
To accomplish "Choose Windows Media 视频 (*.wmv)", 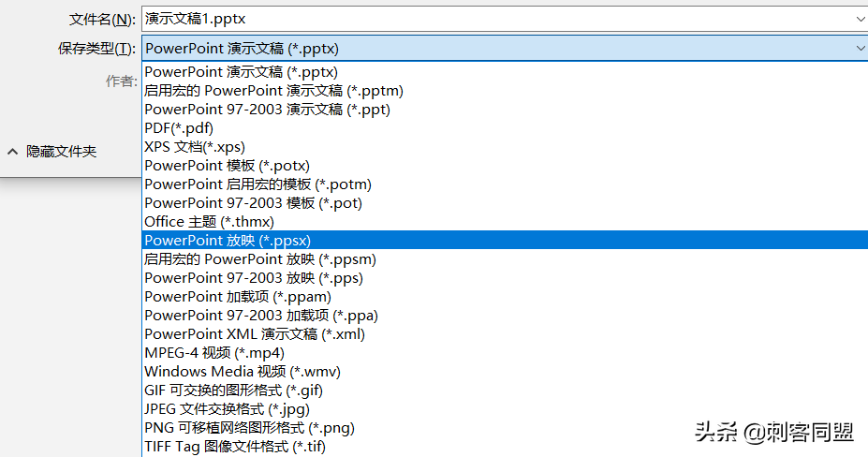I will click(505, 372).
